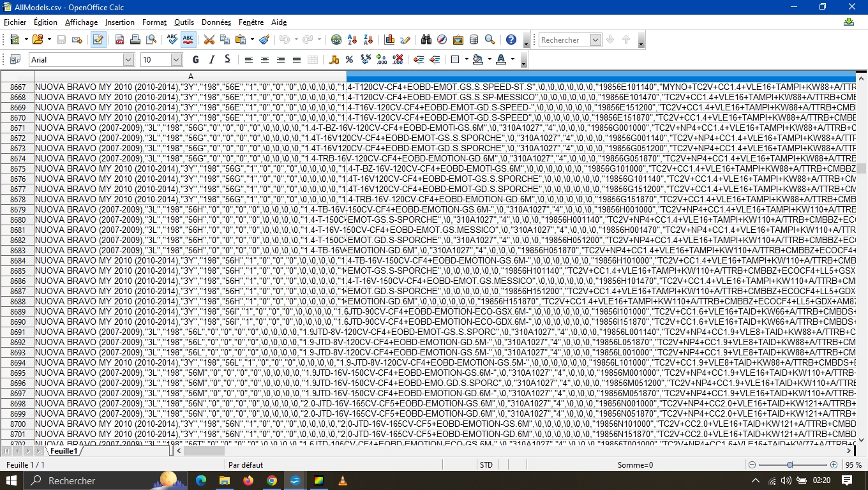Open the Navigator compass icon
Viewport: 868px width, 490px height.
point(442,40)
